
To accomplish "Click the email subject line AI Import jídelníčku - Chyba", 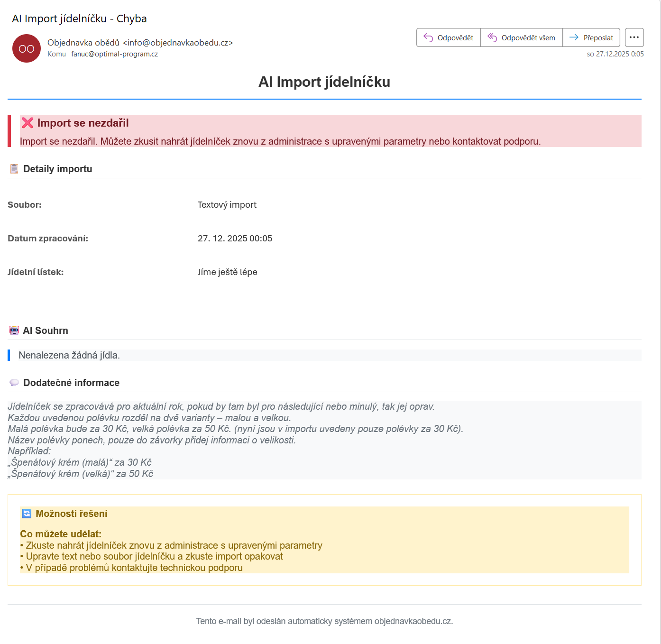I will tap(79, 18).
